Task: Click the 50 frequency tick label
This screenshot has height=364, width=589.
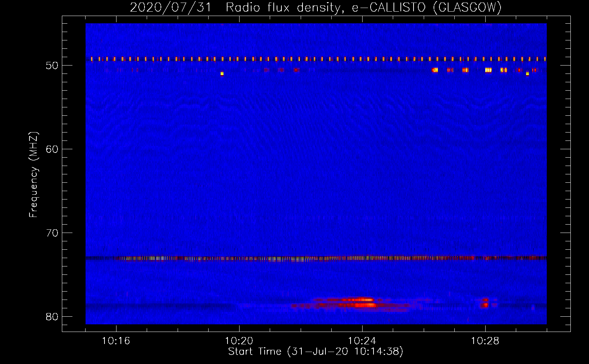Action: (52, 66)
